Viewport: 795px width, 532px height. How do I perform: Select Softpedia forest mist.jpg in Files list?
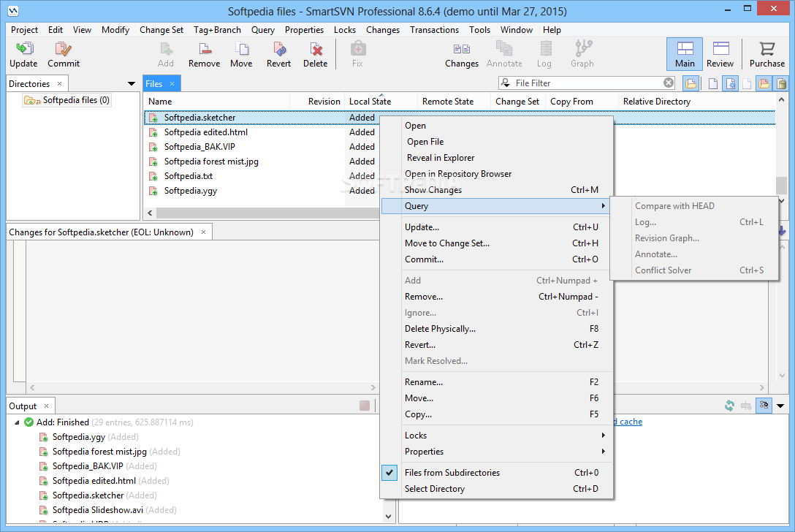coord(211,161)
